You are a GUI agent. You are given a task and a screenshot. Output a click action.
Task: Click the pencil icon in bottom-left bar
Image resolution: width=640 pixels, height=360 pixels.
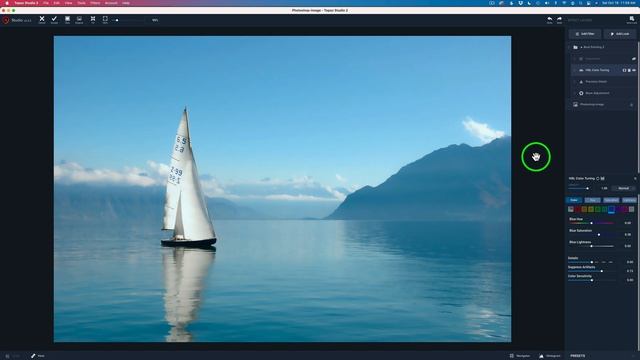[x=33, y=356]
